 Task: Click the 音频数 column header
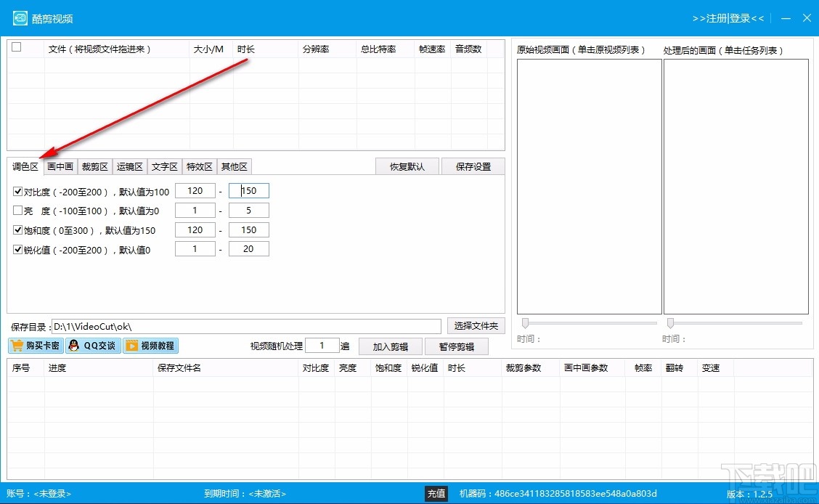(x=469, y=49)
